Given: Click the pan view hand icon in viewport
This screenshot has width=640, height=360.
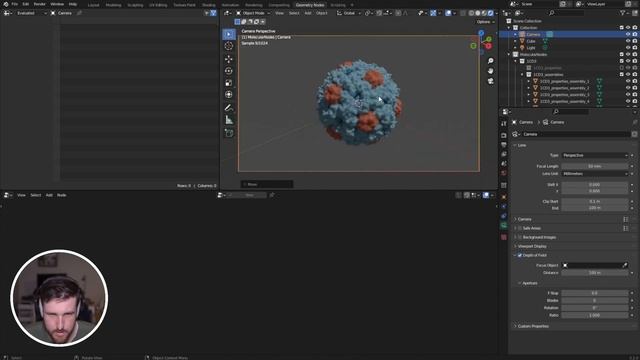Looking at the screenshot, I should tap(491, 71).
